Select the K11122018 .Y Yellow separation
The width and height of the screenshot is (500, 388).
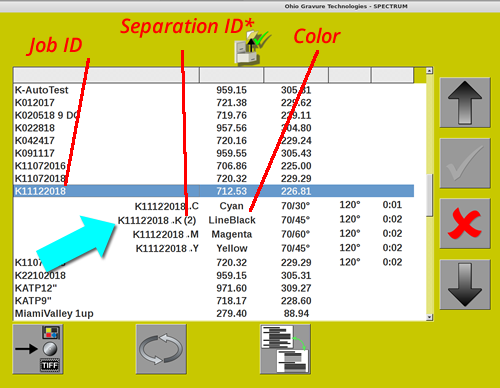pos(214,249)
